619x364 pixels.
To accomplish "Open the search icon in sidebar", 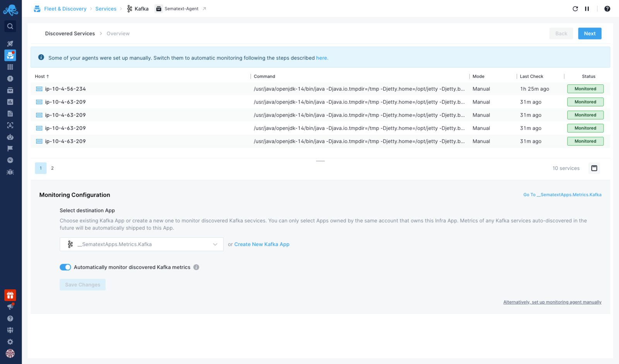I will coord(10,26).
